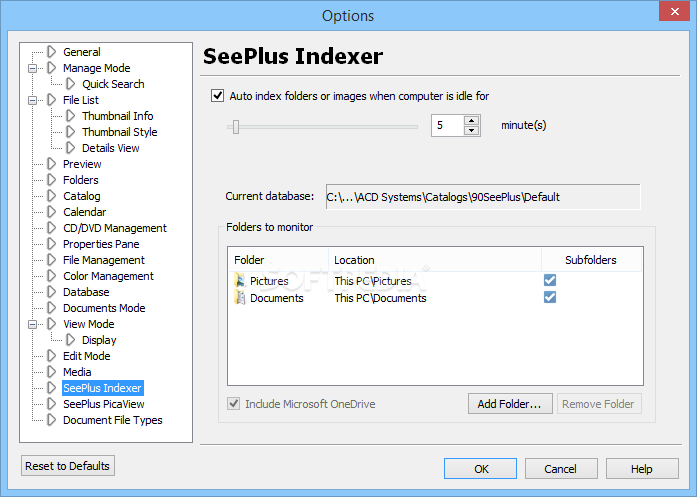Open the Manage Mode options page

tap(96, 68)
